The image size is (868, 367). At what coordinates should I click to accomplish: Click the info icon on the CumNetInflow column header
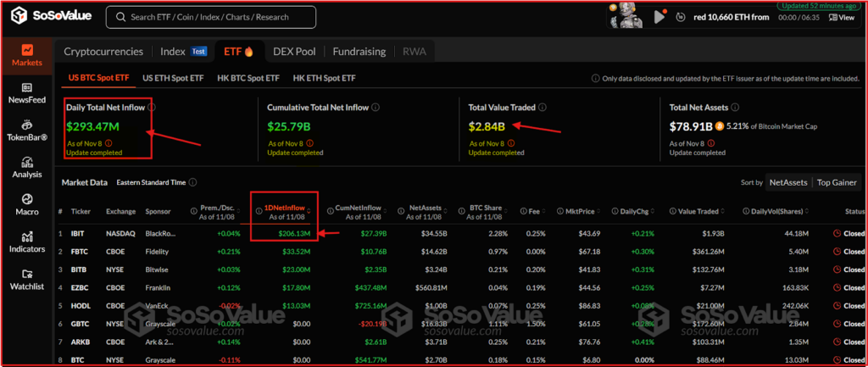click(x=330, y=211)
